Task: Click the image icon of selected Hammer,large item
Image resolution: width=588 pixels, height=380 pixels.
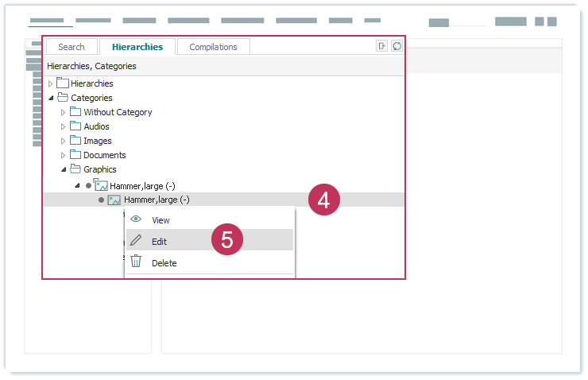Action: [114, 200]
